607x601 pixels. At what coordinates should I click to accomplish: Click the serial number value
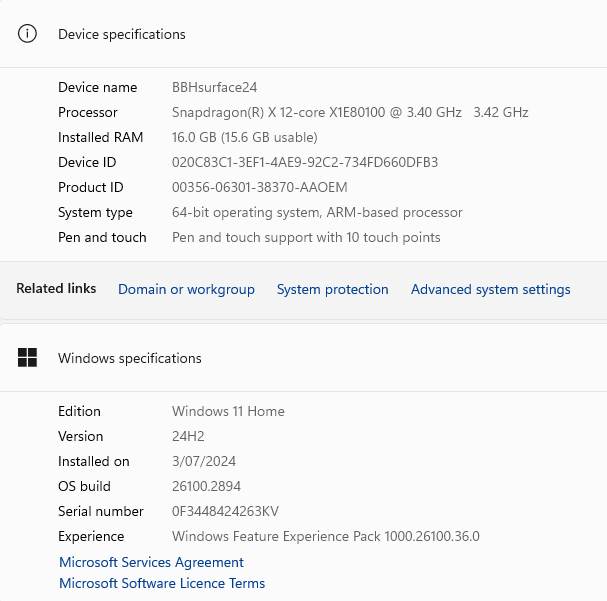(x=225, y=511)
